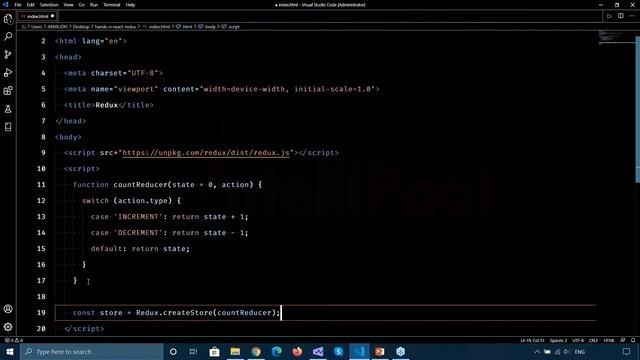
Task: Click the Run file play icon
Action: point(609,16)
